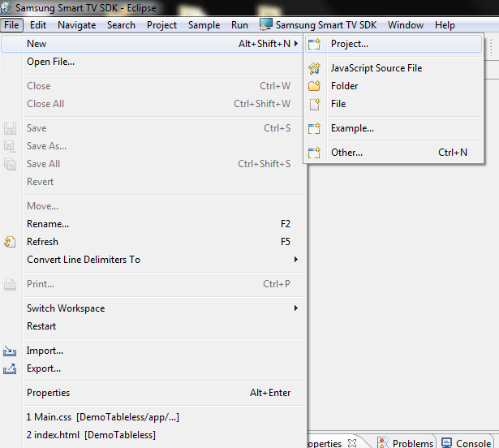Open the Samsung Smart TV SDK menu
This screenshot has height=448, width=499.
pyautogui.click(x=318, y=25)
